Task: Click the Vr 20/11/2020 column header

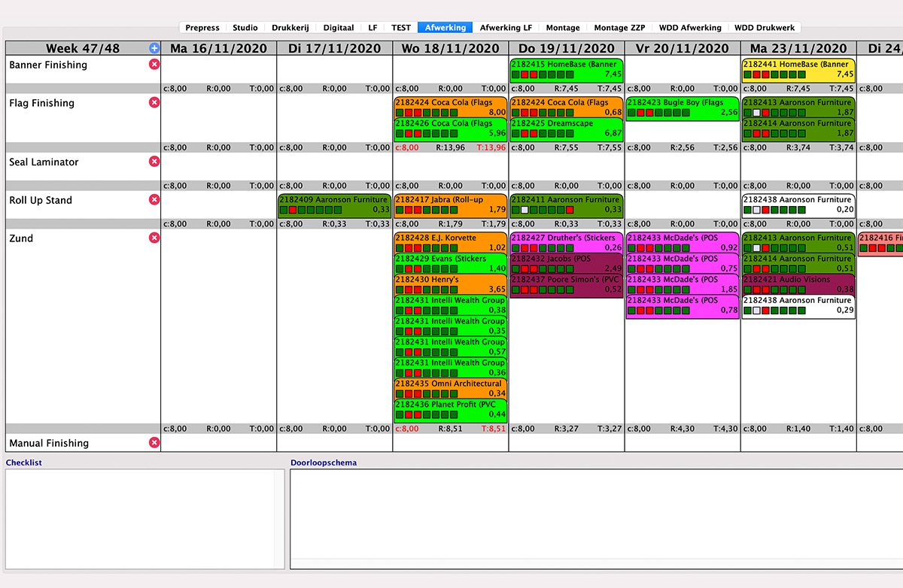Action: (683, 48)
